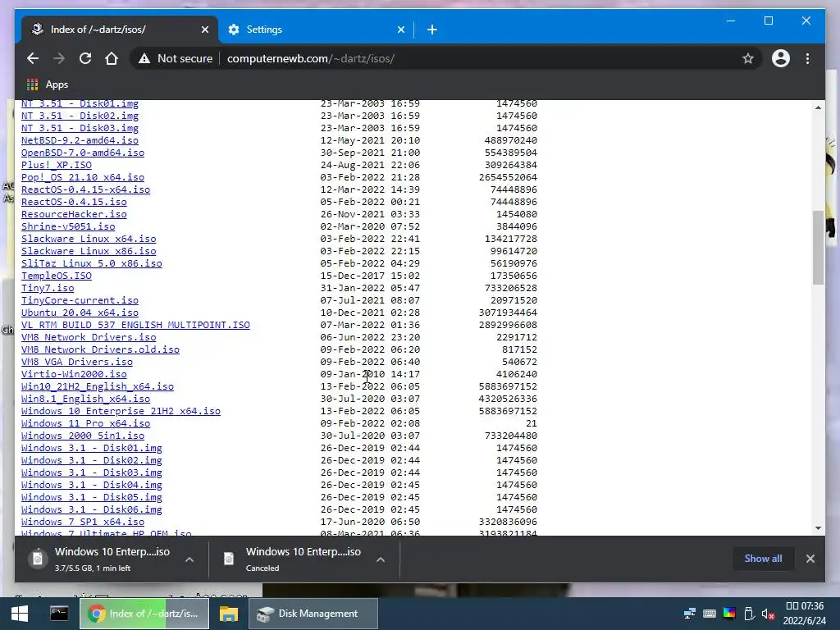Download Ubuntu 20.04 x64.iso
The width and height of the screenshot is (840, 630).
pyautogui.click(x=80, y=313)
